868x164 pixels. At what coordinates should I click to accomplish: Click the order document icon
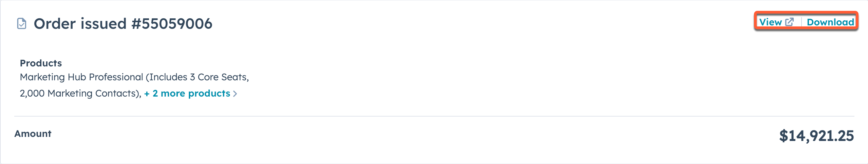click(22, 24)
